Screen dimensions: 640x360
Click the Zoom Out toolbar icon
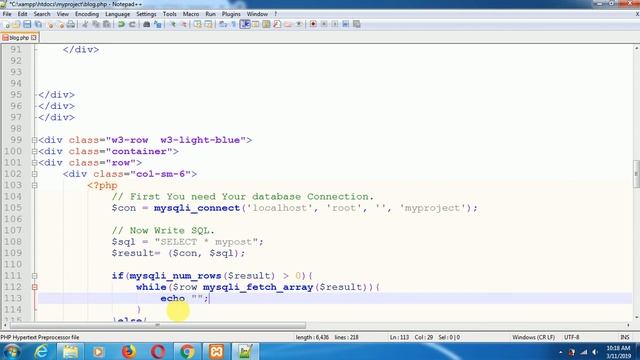[184, 24]
